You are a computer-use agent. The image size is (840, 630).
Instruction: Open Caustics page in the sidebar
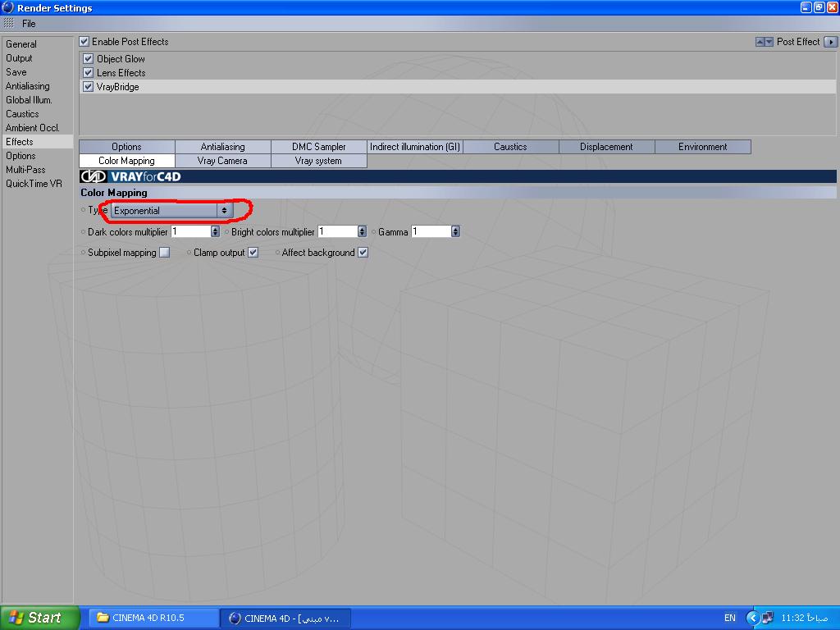[x=22, y=113]
